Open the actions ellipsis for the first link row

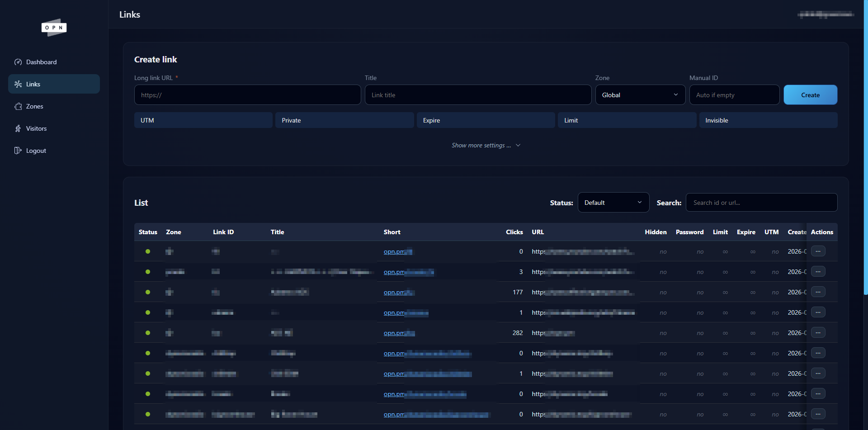coord(819,251)
